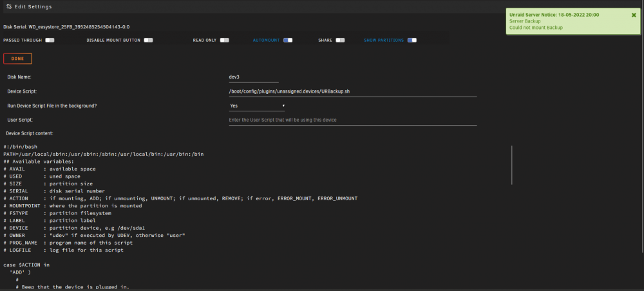
Task: Click the '#!/bin/bash' script line
Action: [x=21, y=147]
